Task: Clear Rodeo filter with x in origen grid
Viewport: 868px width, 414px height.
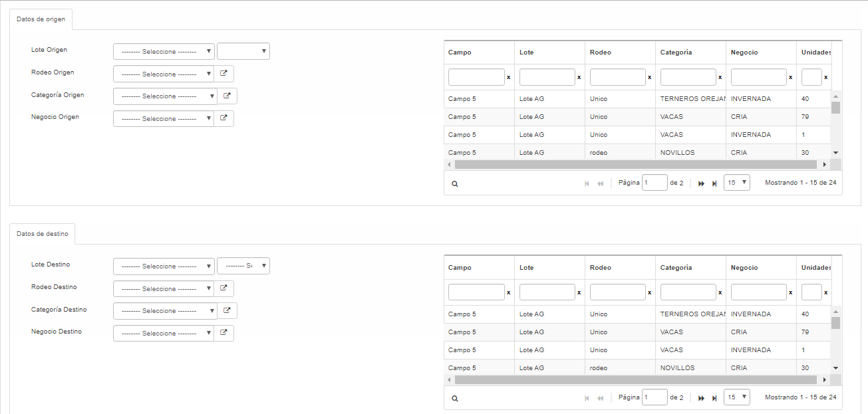Action: click(x=650, y=78)
